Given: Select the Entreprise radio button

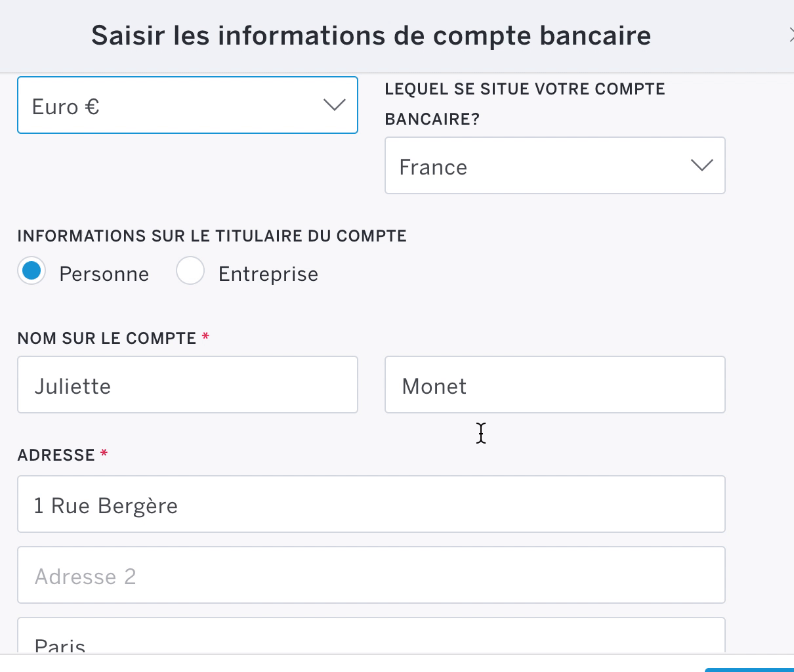Looking at the screenshot, I should 190,271.
